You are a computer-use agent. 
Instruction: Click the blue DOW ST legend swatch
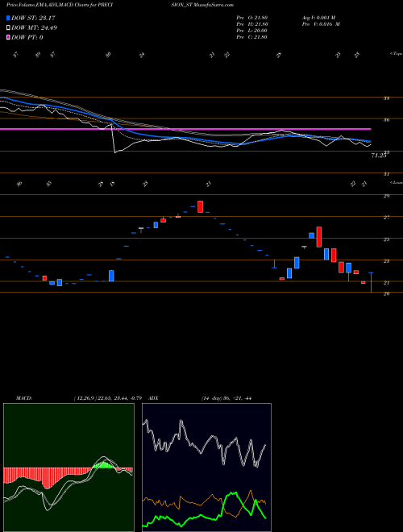pos(8,18)
